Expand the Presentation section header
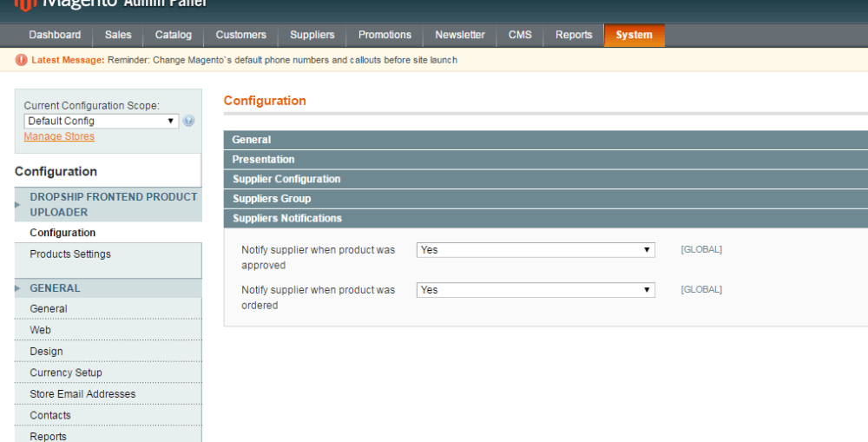 pos(545,160)
